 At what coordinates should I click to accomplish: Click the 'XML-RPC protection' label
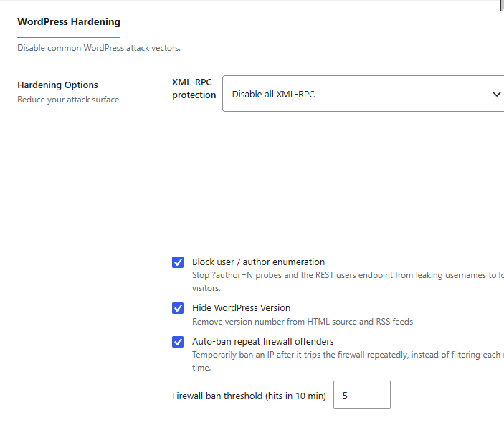194,89
